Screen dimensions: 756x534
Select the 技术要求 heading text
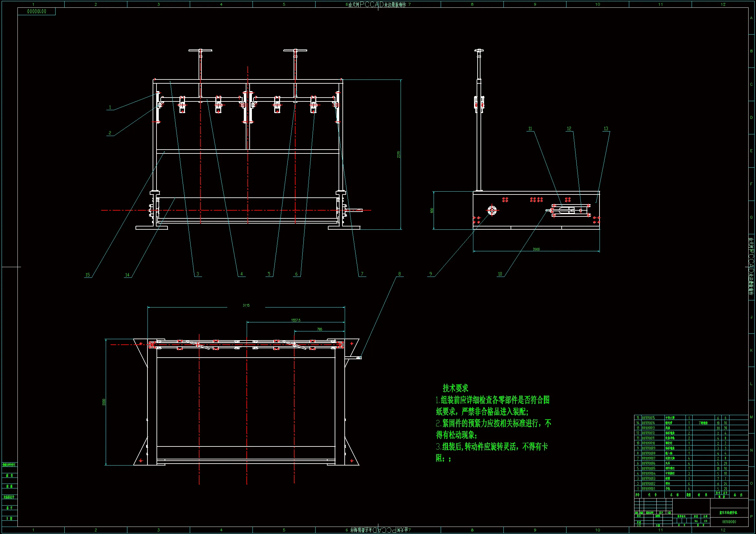click(x=455, y=388)
